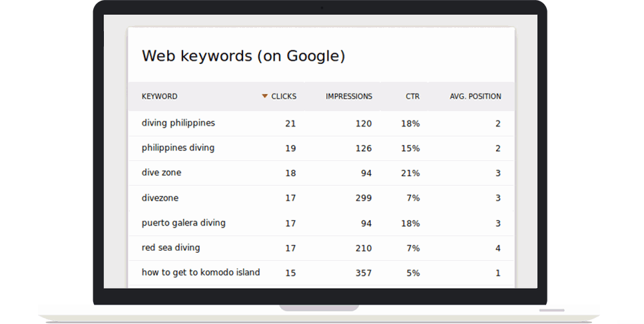The width and height of the screenshot is (644, 324).
Task: Click impressions value 94 in dive zone row
Action: pyautogui.click(x=366, y=173)
